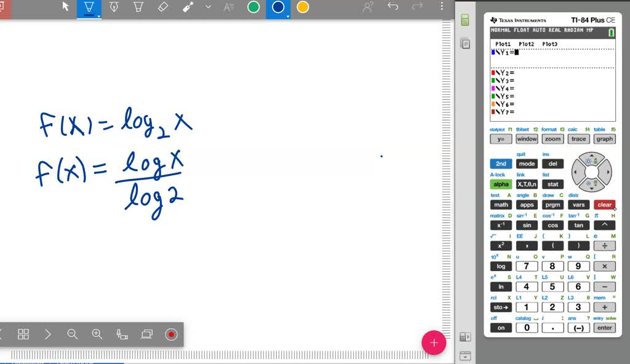This screenshot has width=630, height=364.
Task: Open the slide grid overview
Action: tap(23, 334)
